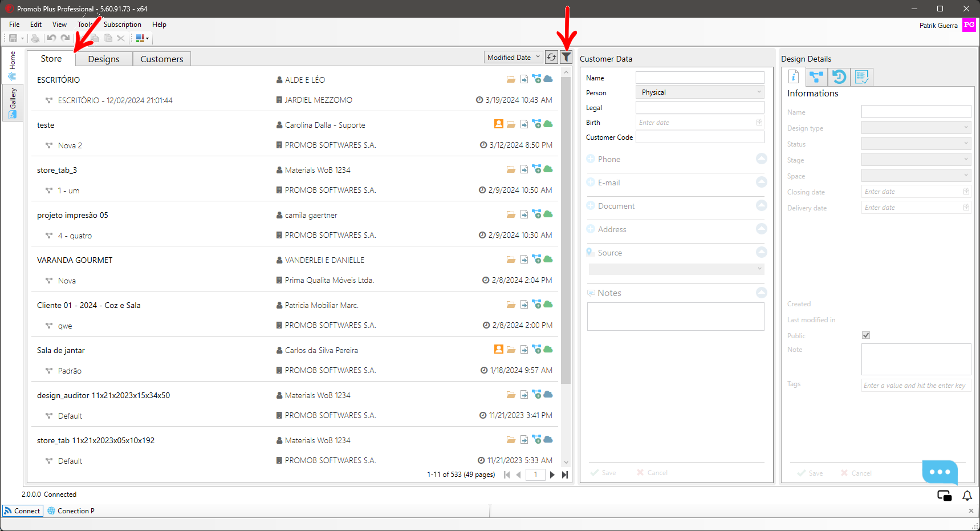Expand the Phone section
This screenshot has height=531, width=980.
click(x=761, y=159)
